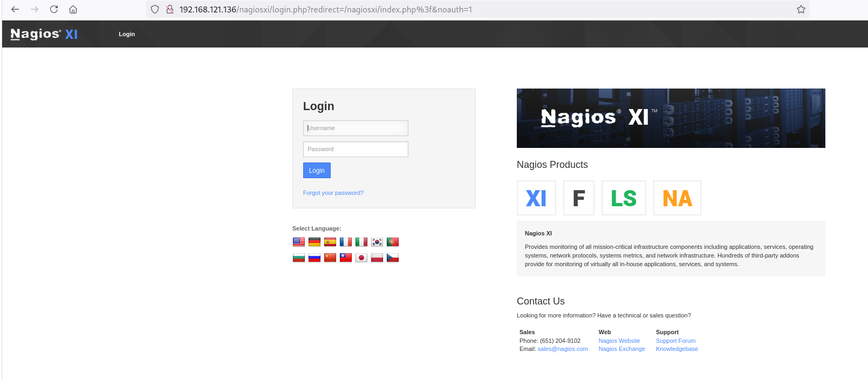
Task: Select the German flag language
Action: 315,242
